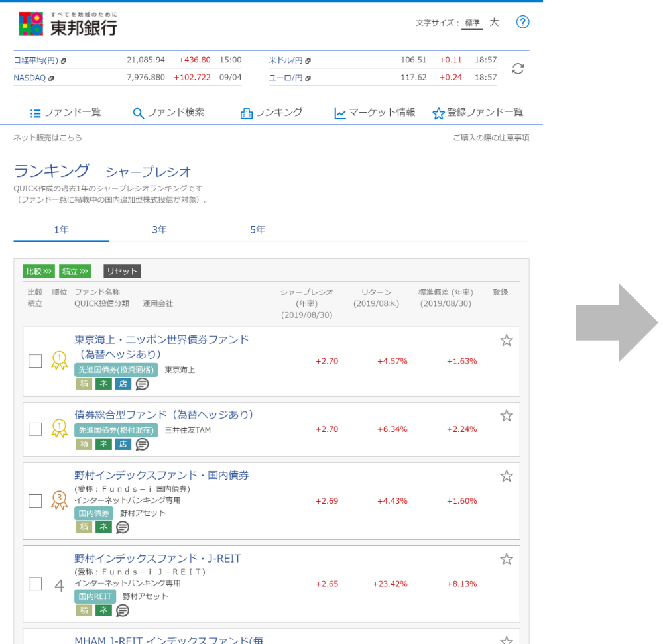663x644 pixels.
Task: Open 登録ファンド一覧 registered funds menu
Action: click(478, 113)
